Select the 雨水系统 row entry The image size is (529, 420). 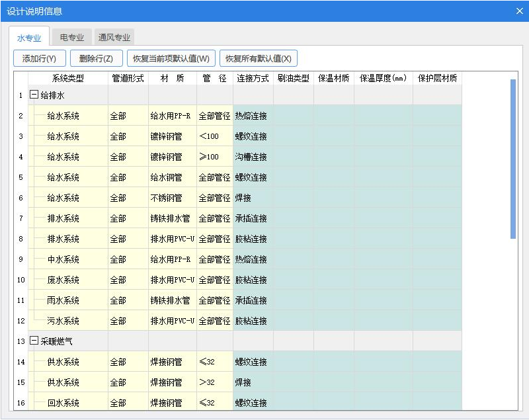point(63,300)
